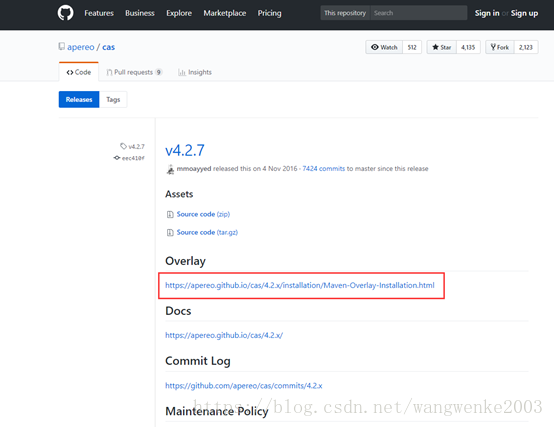
Task: Open the cas/commits/4.2.x commit log link
Action: [244, 385]
